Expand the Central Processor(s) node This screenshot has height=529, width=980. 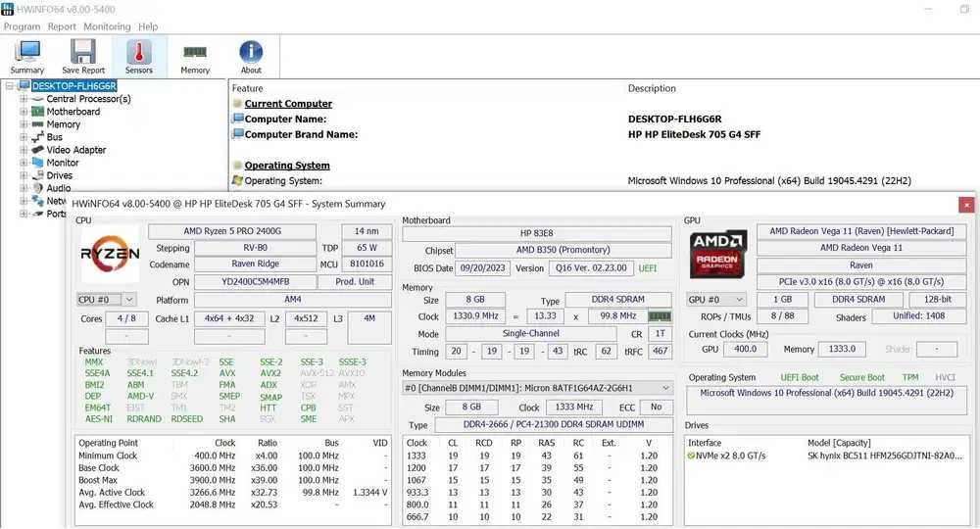point(24,99)
